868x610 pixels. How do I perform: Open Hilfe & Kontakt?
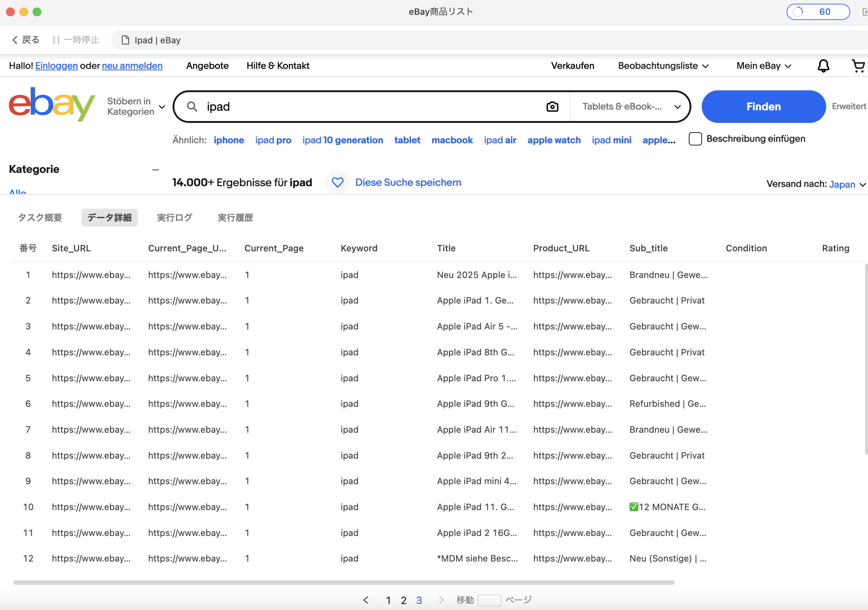(x=278, y=66)
